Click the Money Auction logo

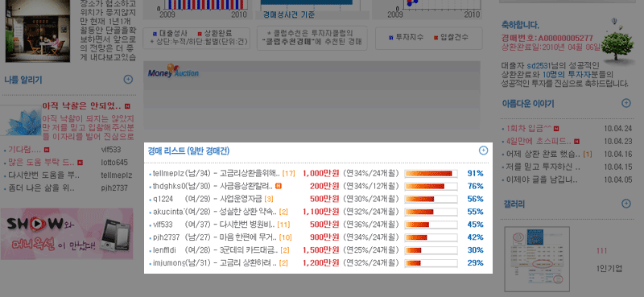173,71
